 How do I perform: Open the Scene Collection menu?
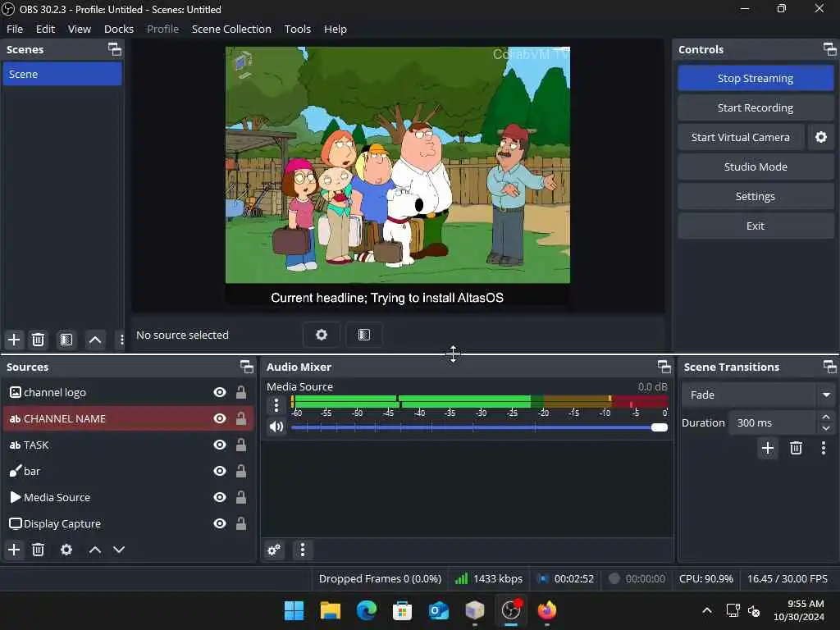coord(231,29)
